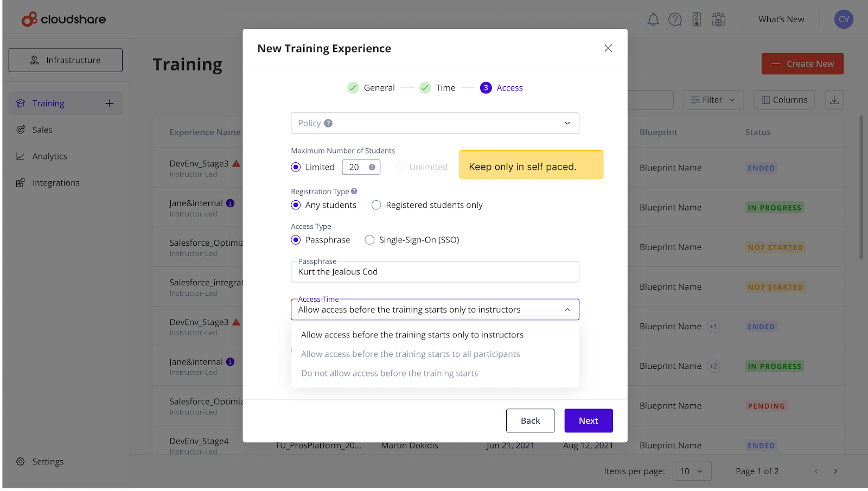868x491 pixels.
Task: Click the +2 badge next to Blueprint Name
Action: tap(713, 366)
